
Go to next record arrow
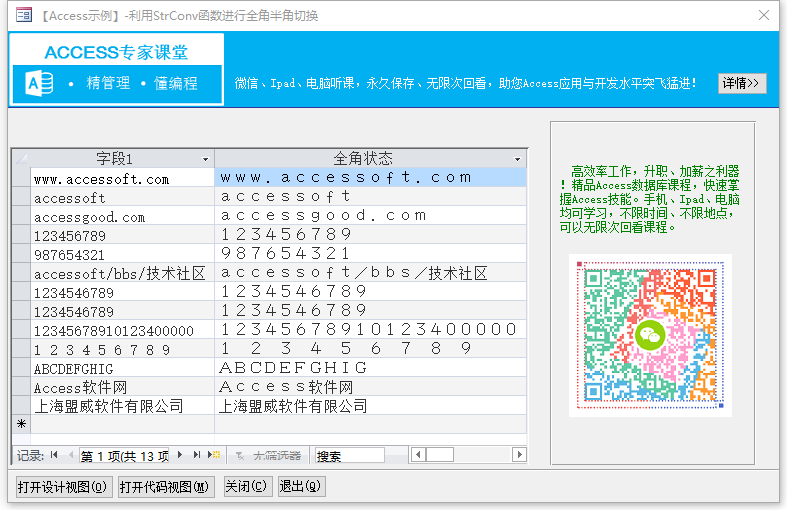(180, 455)
